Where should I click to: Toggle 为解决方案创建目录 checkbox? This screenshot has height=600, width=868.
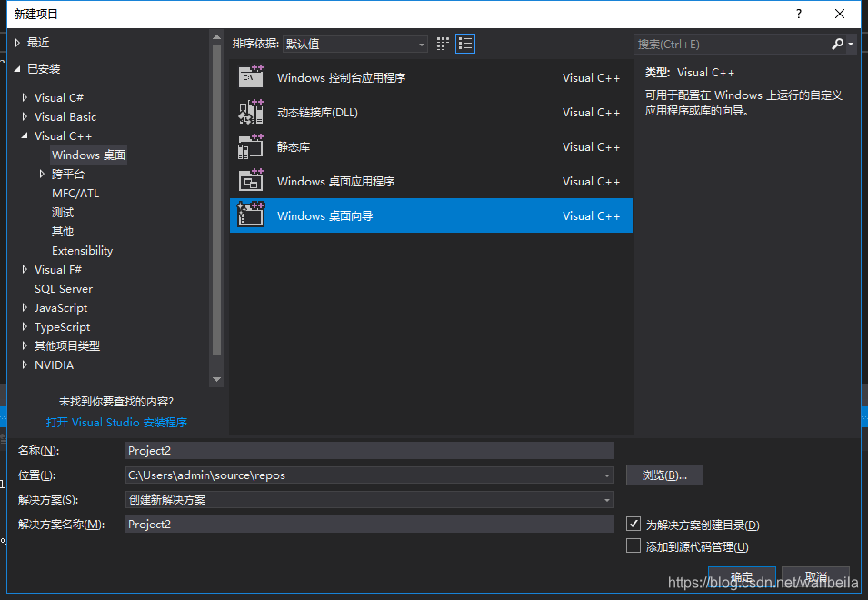pyautogui.click(x=634, y=524)
